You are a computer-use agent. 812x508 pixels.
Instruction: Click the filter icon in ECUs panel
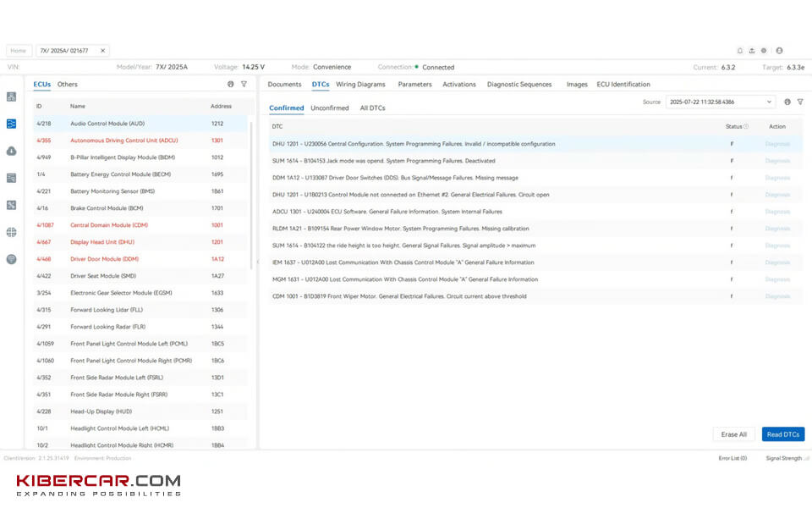244,85
